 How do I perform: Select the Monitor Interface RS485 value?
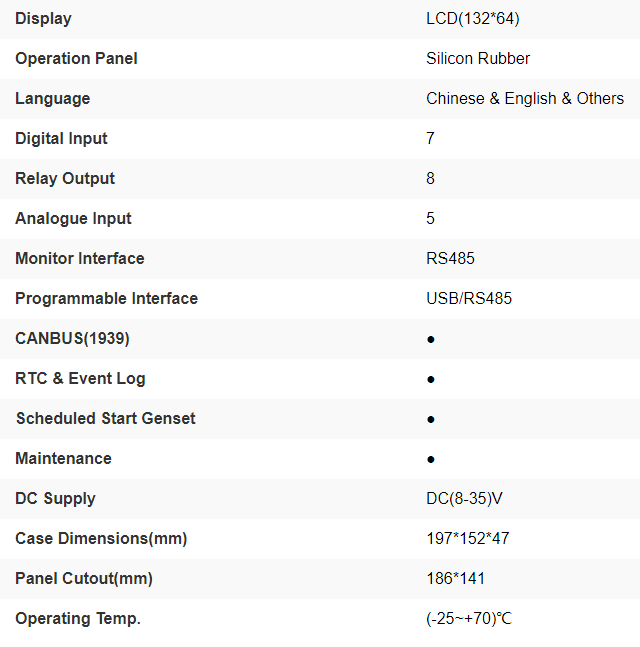pos(450,258)
